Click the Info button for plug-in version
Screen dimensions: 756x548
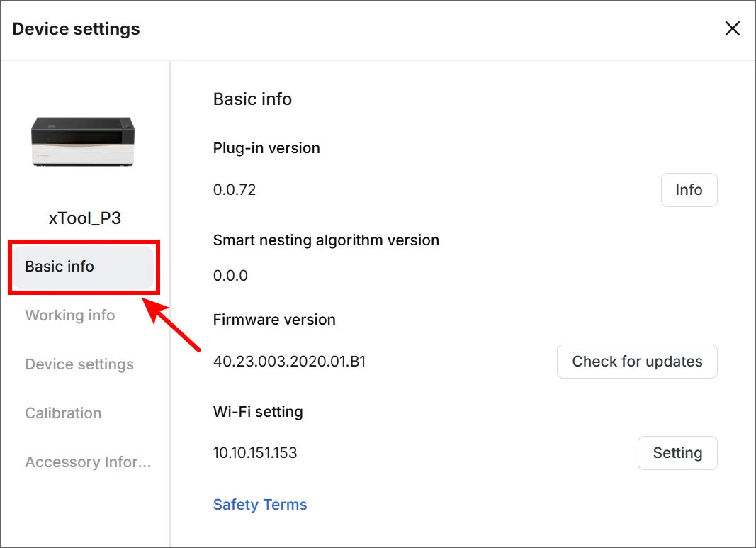coord(689,190)
